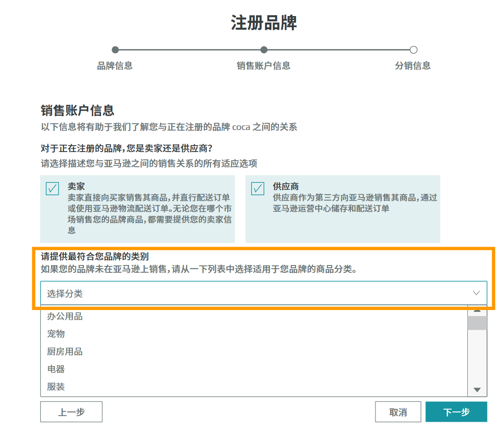Click the 品牌信息 step circle
Screen dimensions: 504x429
coord(115,50)
